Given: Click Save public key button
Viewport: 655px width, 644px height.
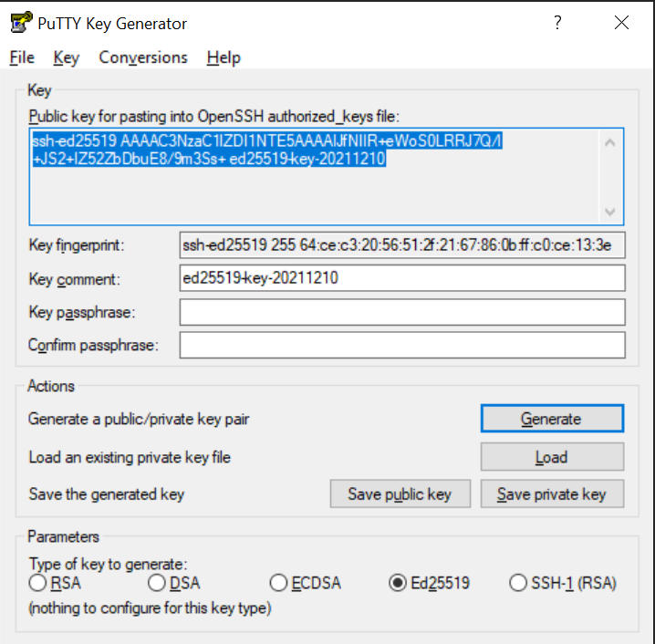Looking at the screenshot, I should tap(400, 494).
